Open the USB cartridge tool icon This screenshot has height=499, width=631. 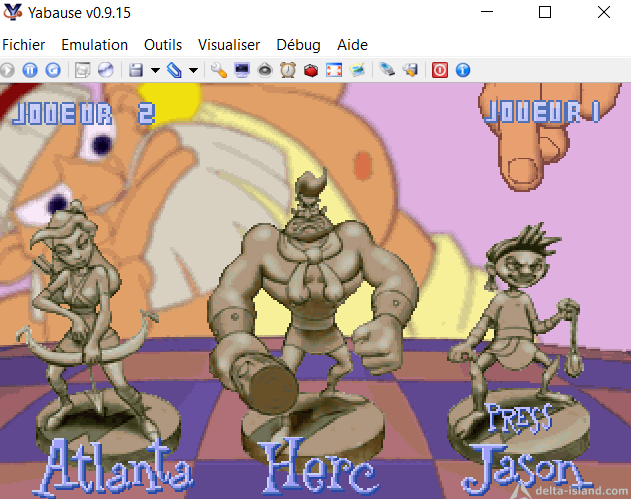click(387, 70)
